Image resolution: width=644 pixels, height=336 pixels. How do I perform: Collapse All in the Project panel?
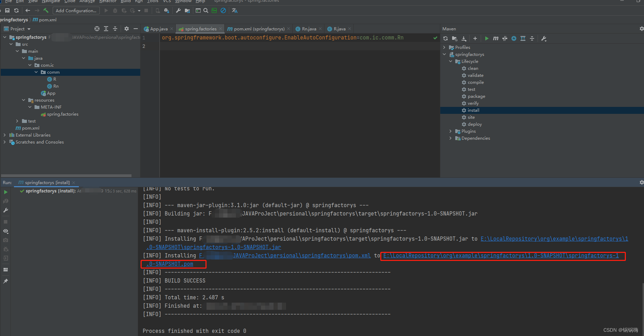point(115,29)
